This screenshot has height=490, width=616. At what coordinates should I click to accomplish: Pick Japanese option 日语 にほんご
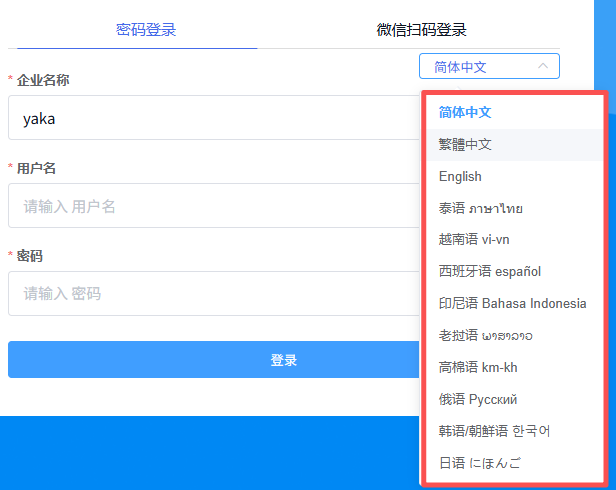click(480, 464)
